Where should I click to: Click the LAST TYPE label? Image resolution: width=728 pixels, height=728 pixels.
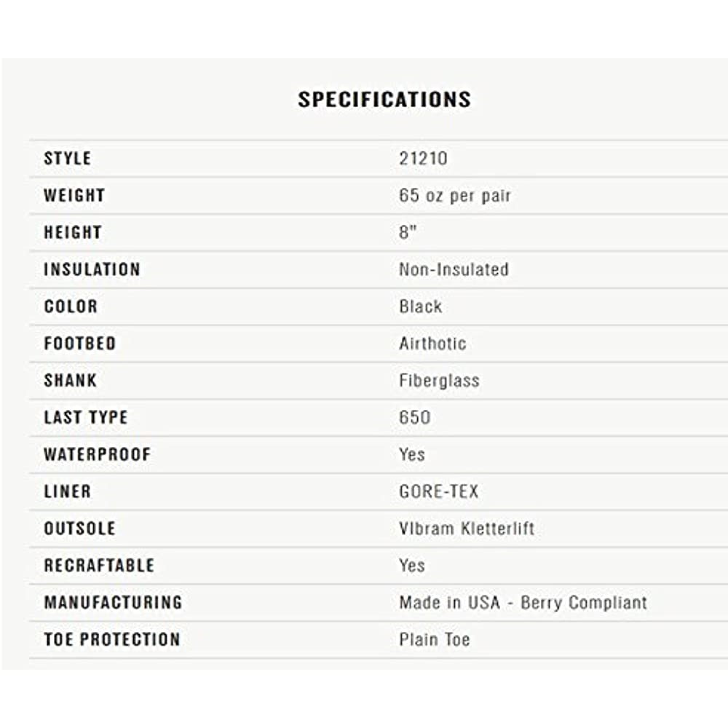(x=86, y=418)
